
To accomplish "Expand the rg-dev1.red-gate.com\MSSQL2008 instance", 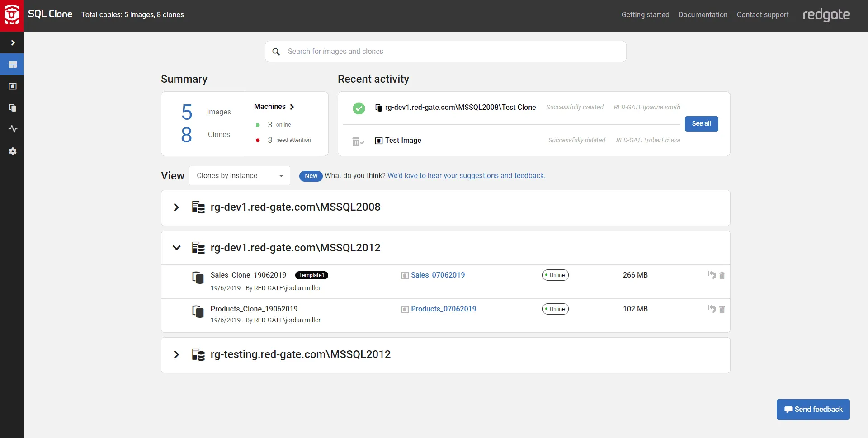I will click(176, 207).
